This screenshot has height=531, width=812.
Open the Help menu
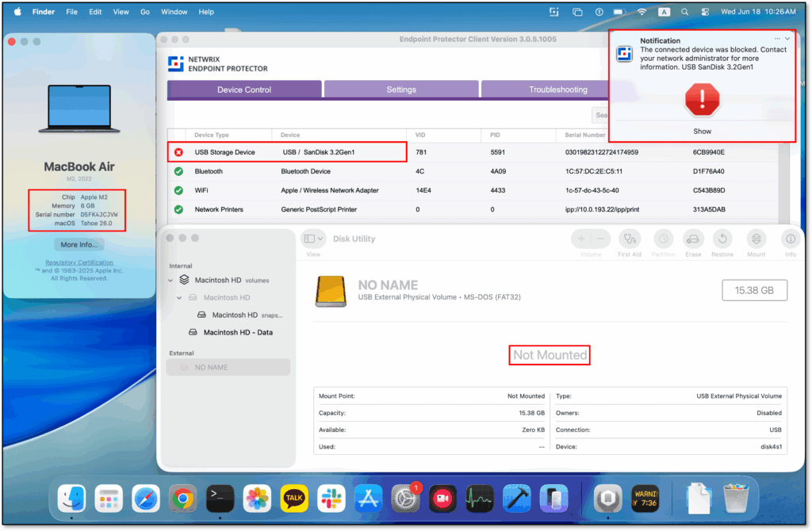point(206,11)
